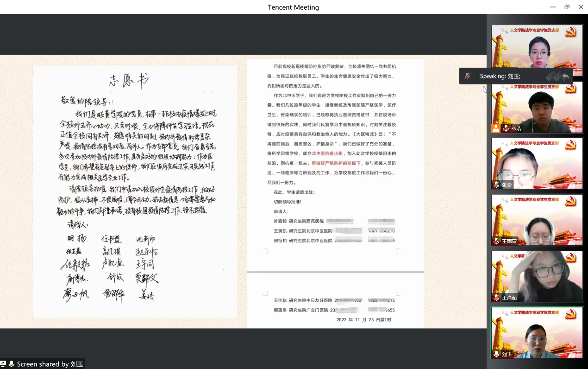
Task: Click the muted mic icon beside 王肖茹
Action: click(x=496, y=298)
